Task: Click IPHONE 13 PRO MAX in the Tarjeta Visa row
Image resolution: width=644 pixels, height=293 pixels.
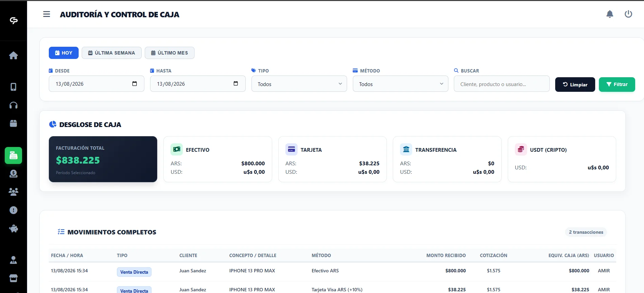Action: coord(252,290)
